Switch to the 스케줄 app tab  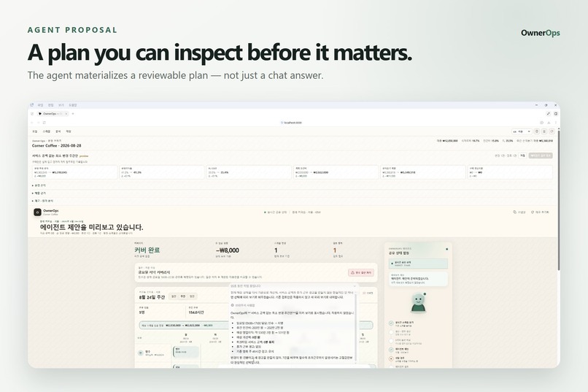pyautogui.click(x=47, y=131)
